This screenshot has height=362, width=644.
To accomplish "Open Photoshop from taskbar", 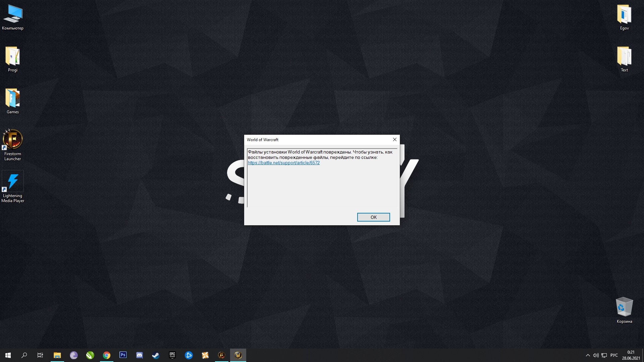I will [x=123, y=355].
